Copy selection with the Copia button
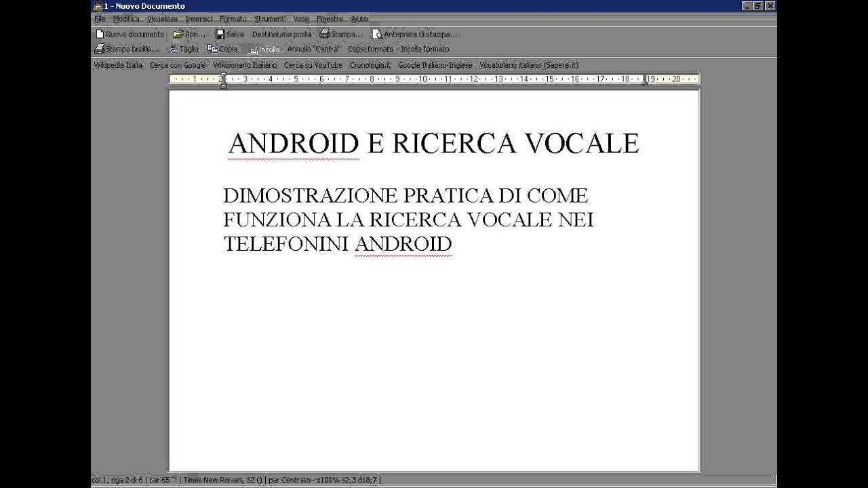The height and width of the screenshot is (488, 868). 223,49
